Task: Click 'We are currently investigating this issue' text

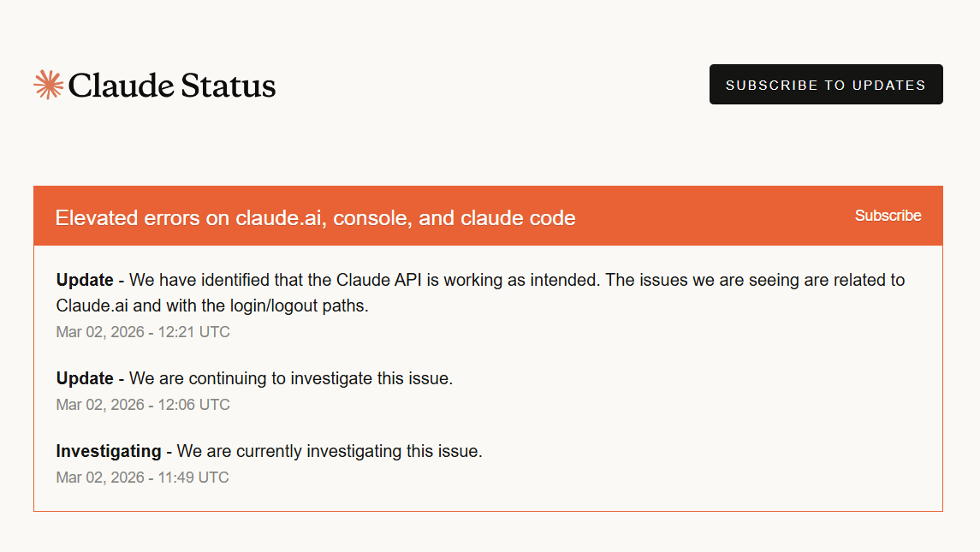Action: click(330, 451)
